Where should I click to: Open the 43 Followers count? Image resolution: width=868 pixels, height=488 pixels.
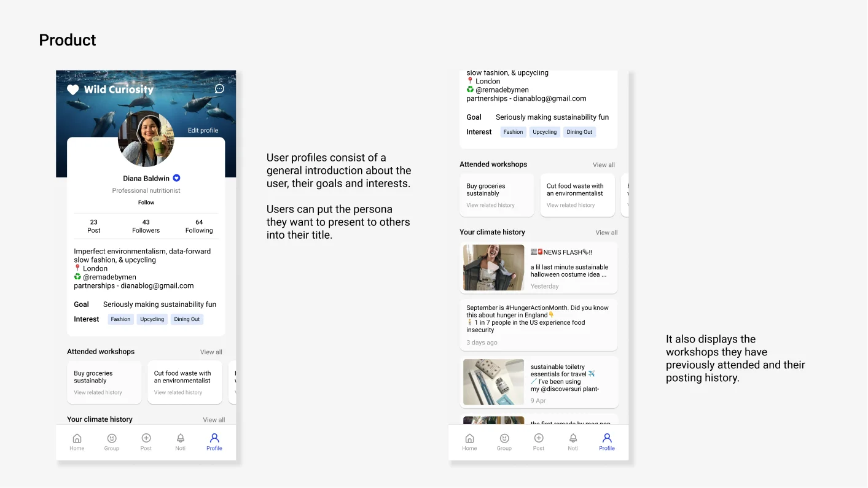pos(146,226)
